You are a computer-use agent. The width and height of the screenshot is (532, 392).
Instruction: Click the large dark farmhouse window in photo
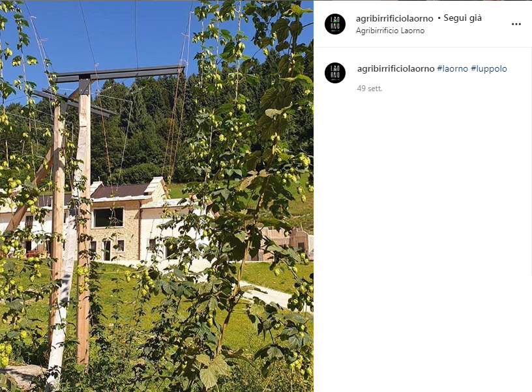click(109, 217)
